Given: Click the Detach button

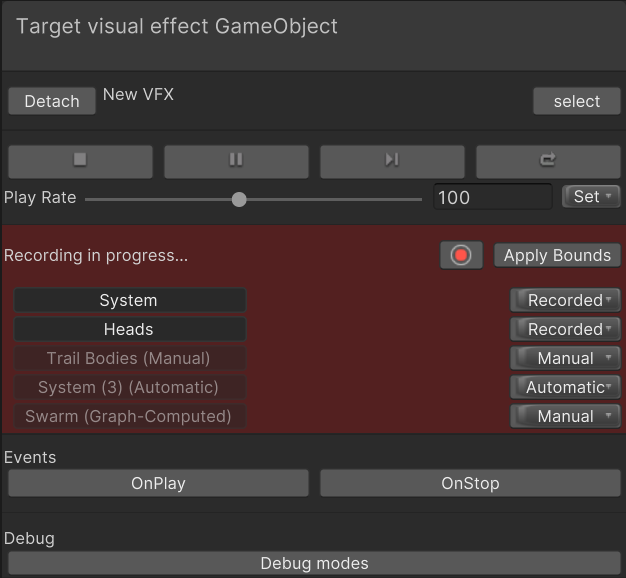Looking at the screenshot, I should (x=52, y=101).
